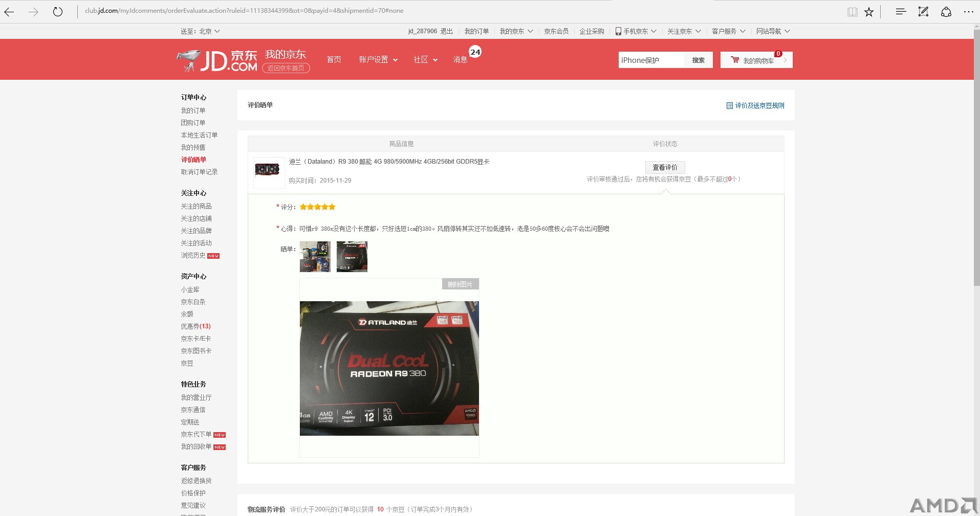
Task: Expand 社区 menu in red header
Action: (x=426, y=60)
